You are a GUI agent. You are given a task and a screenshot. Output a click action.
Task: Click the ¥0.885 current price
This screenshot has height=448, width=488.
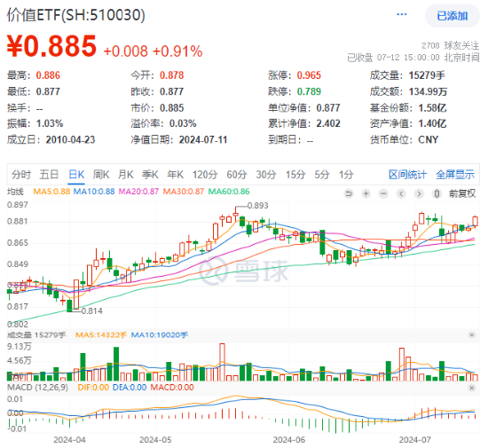pos(51,46)
